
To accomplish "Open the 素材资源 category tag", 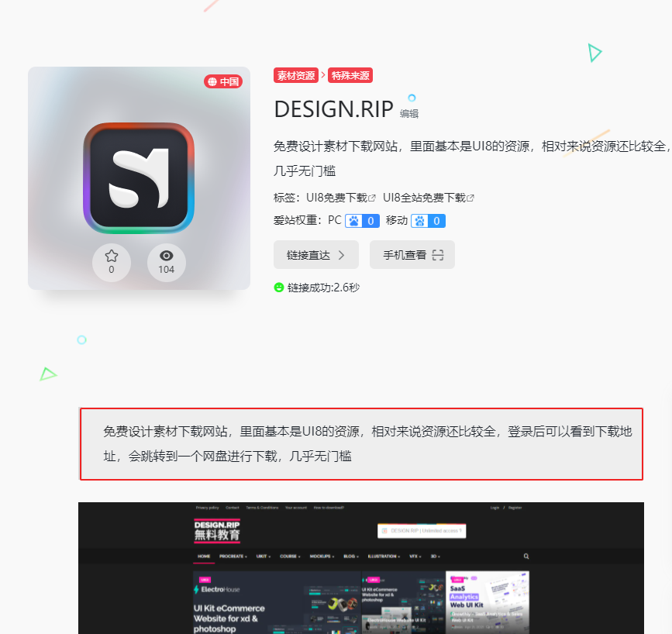I will point(296,75).
